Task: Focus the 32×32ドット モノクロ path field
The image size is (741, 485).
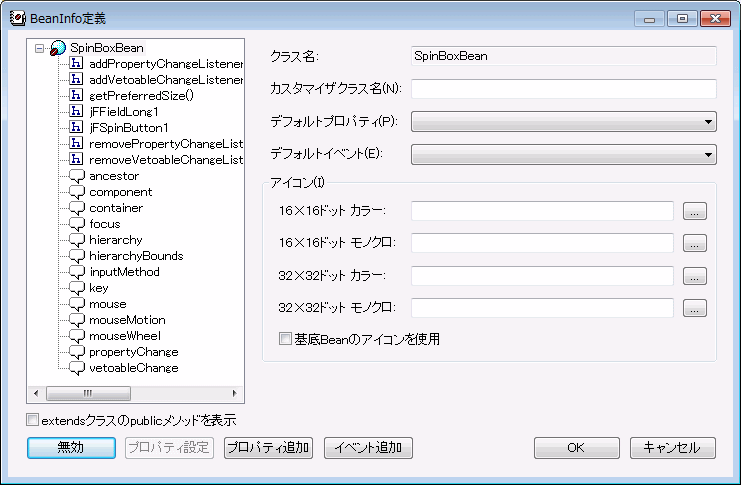Action: 542,308
